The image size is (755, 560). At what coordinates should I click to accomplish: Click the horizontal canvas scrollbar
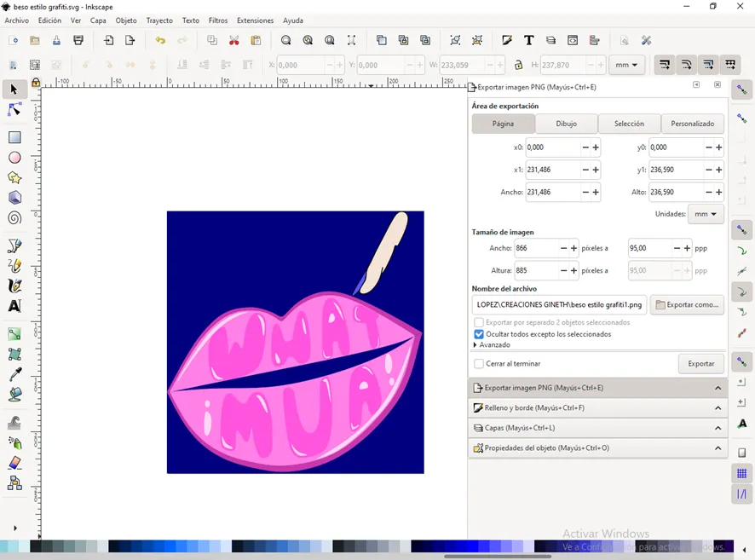coord(498,557)
